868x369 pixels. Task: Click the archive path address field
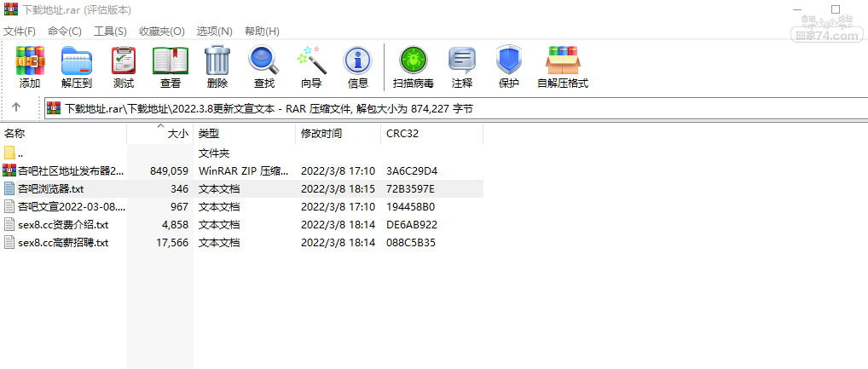pos(455,108)
